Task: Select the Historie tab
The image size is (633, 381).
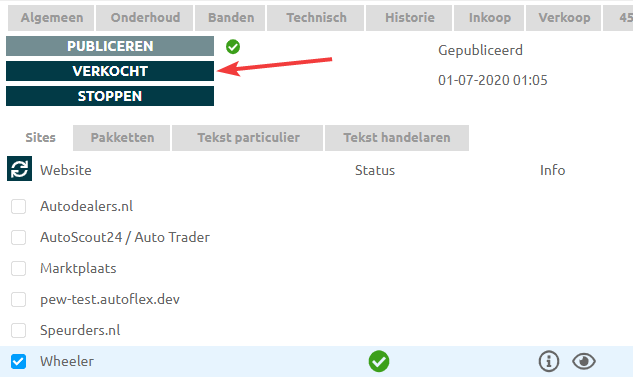Action: click(409, 18)
